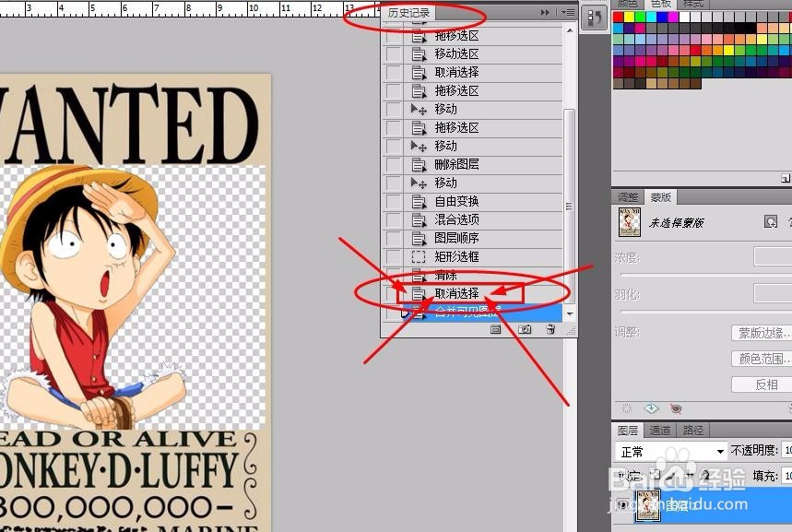792x532 pixels.
Task: Click the 颜色范围 button
Action: coord(762,359)
